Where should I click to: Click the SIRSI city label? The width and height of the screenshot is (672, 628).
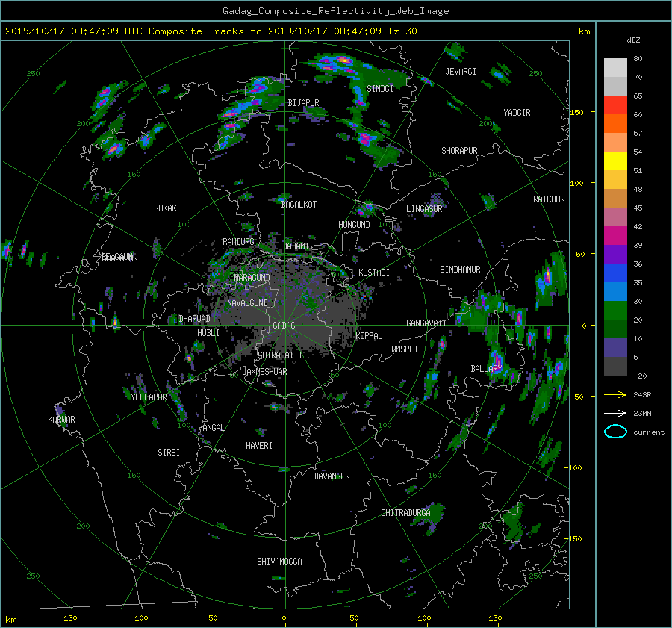point(169,453)
